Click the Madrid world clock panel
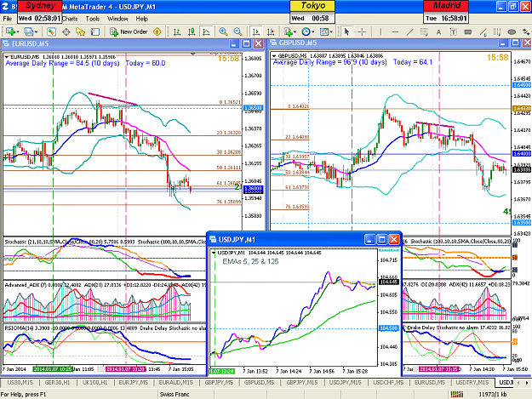 [446, 12]
